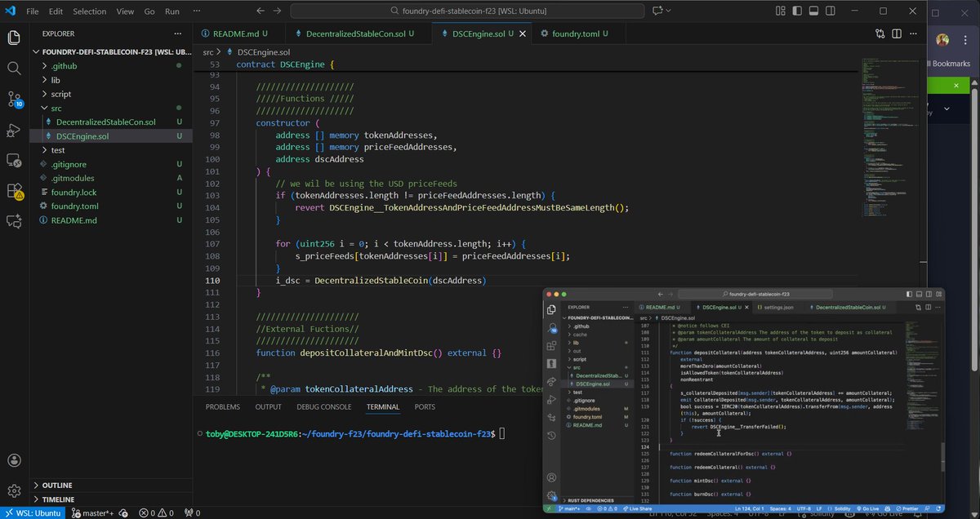This screenshot has height=519, width=980.
Task: Go back using the title bar arrow
Action: [261, 11]
